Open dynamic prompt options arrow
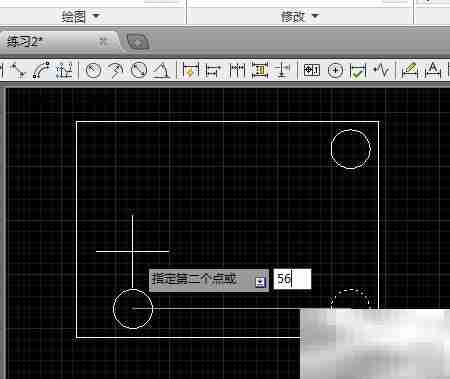Viewport: 450px width, 379px height. click(260, 281)
